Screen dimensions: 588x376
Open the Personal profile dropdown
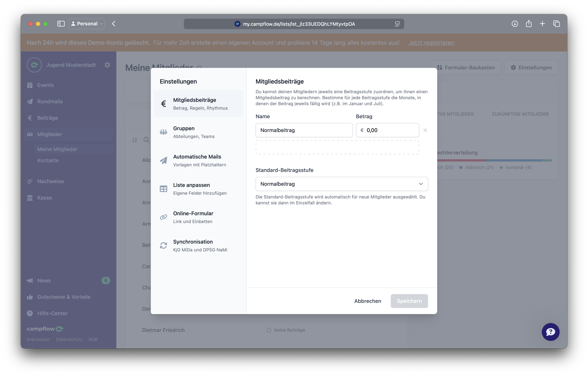(x=87, y=24)
